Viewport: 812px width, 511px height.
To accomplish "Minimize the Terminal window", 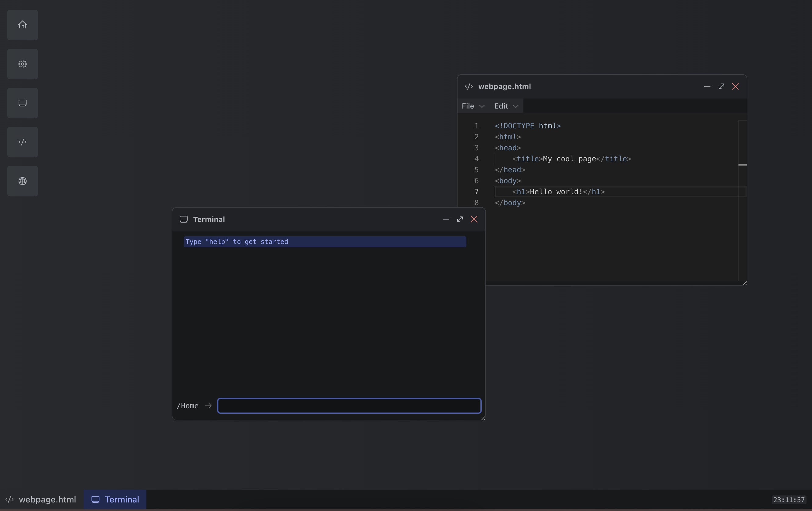I will point(446,220).
